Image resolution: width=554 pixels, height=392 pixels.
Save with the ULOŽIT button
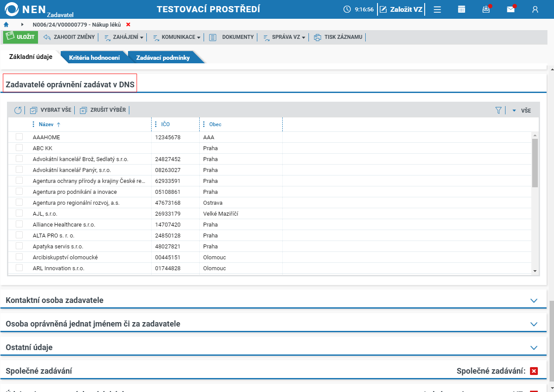(21, 37)
